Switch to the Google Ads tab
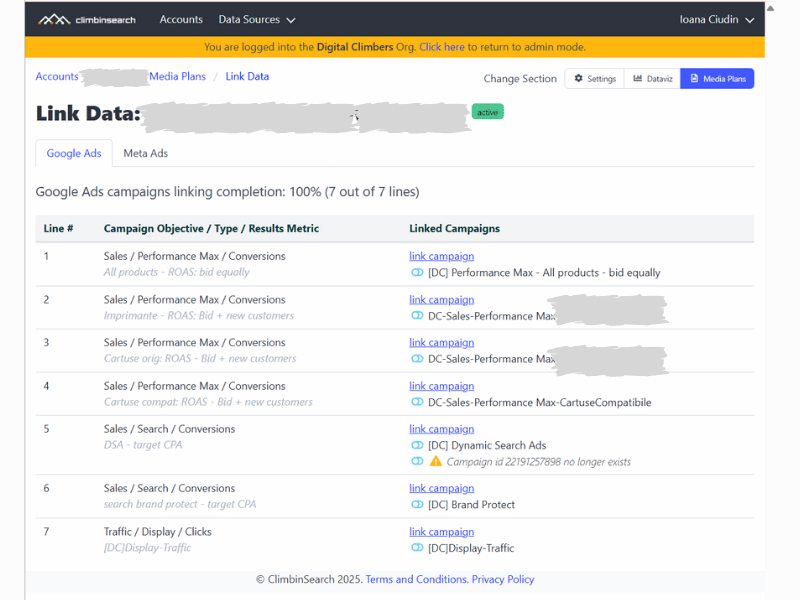Screen dimensions: 800x600 tap(74, 153)
